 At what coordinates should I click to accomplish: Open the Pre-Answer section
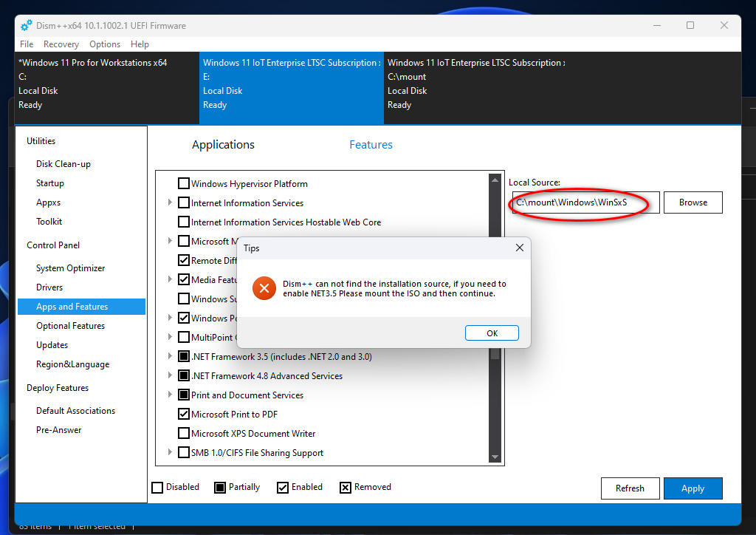coord(59,430)
